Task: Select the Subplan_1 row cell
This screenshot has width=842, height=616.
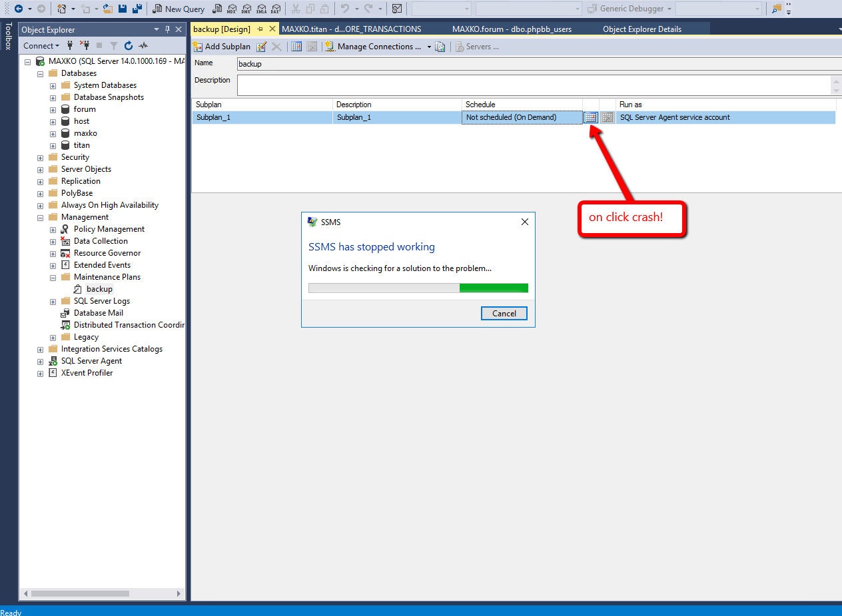Action: 262,117
